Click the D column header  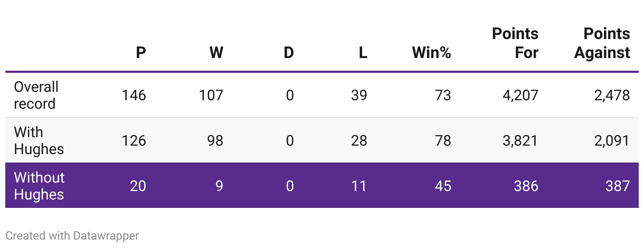pos(289,52)
